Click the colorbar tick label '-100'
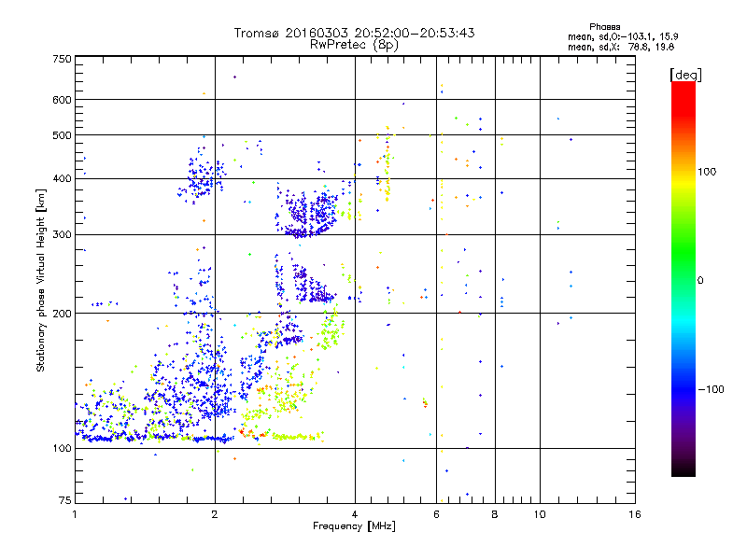 click(x=712, y=389)
